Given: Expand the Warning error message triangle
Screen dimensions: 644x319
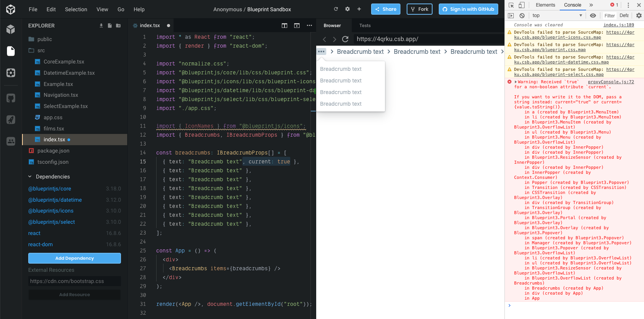Looking at the screenshot, I should pos(516,82).
